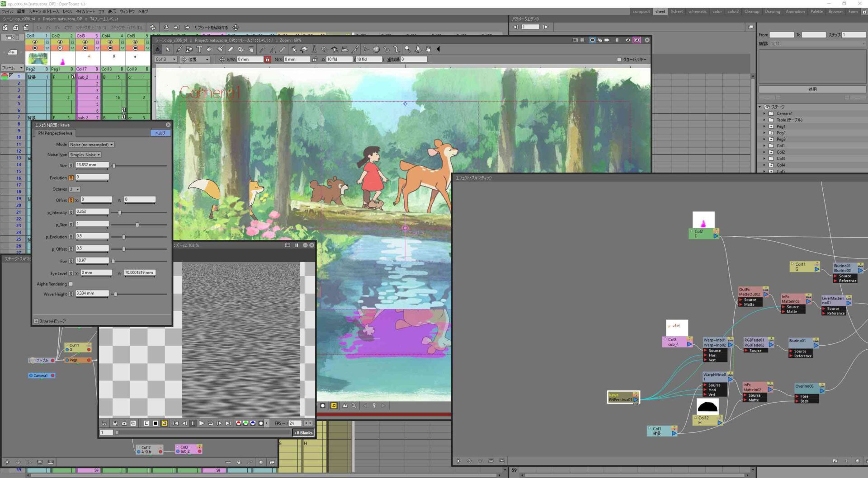Switch to the schematic room tab
This screenshot has width=868, height=478.
[697, 11]
